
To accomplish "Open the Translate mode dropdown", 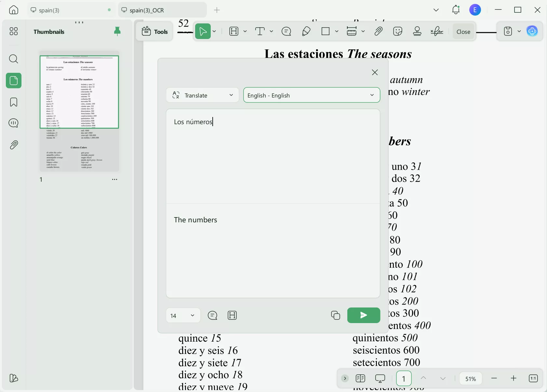I will pyautogui.click(x=203, y=95).
